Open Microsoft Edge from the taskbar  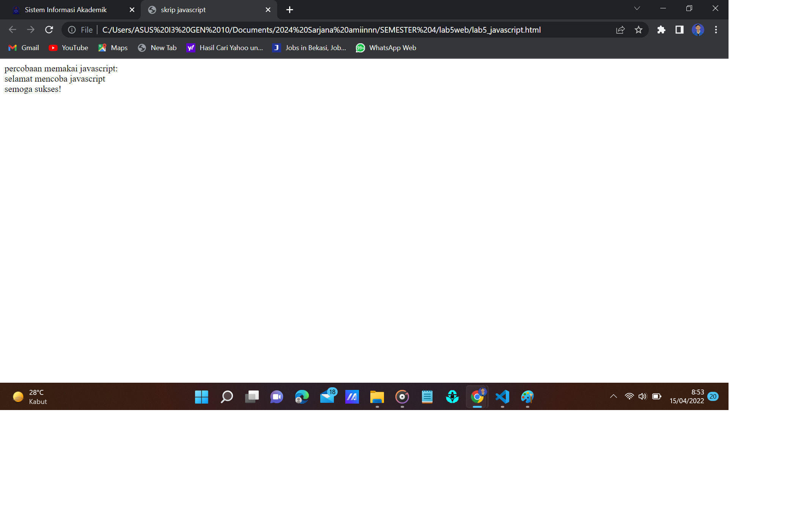tap(302, 397)
